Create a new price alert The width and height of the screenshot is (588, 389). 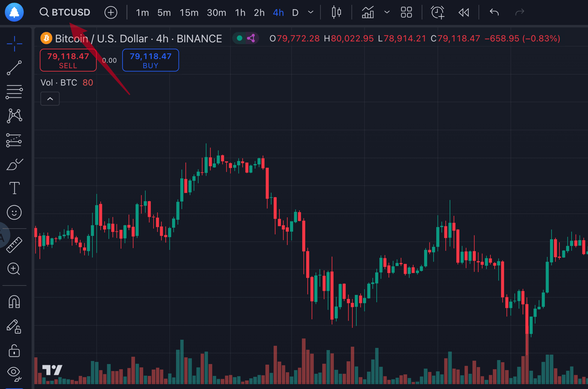(438, 13)
